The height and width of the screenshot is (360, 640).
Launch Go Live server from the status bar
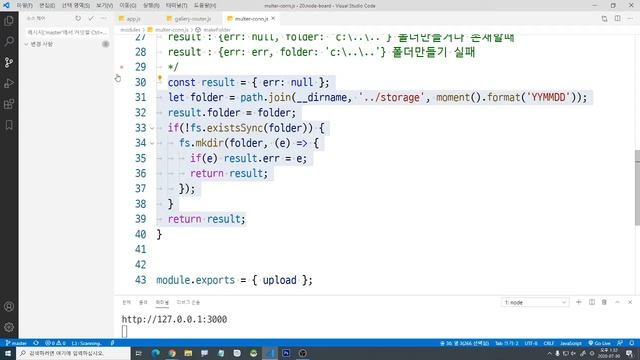(x=600, y=343)
